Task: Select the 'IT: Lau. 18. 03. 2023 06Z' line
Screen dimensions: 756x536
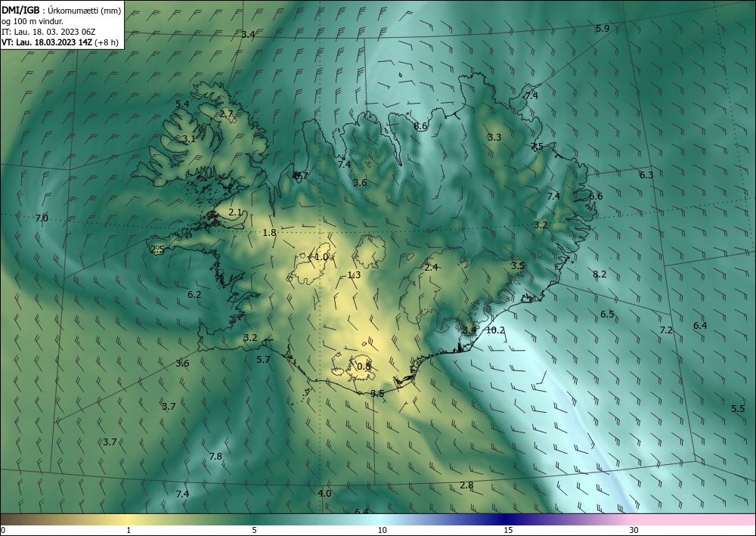Action: (48, 32)
